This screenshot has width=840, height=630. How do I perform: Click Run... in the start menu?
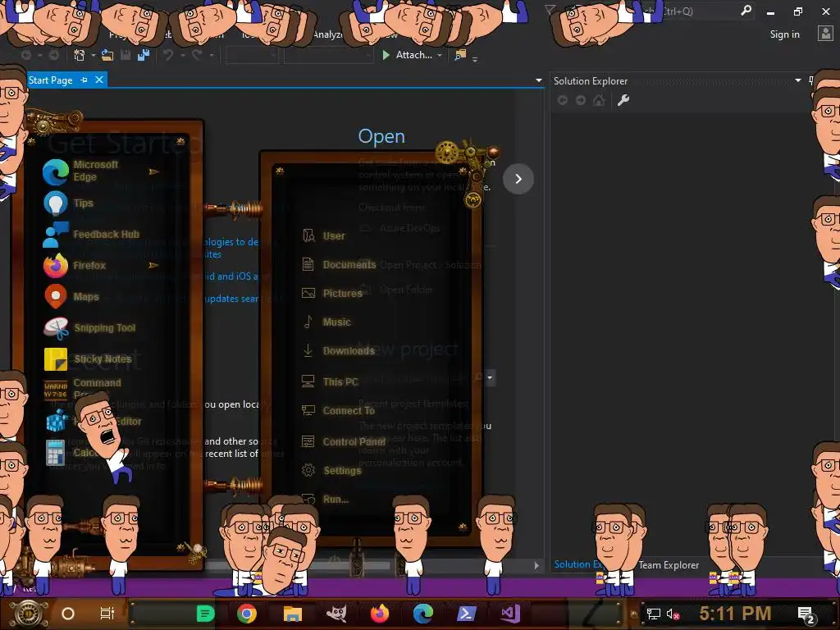click(x=325, y=500)
